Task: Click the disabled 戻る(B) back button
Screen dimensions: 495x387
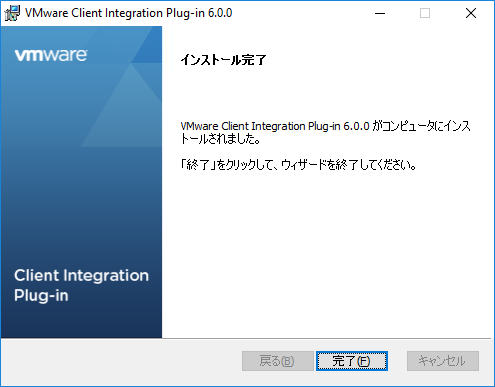Action: point(278,361)
